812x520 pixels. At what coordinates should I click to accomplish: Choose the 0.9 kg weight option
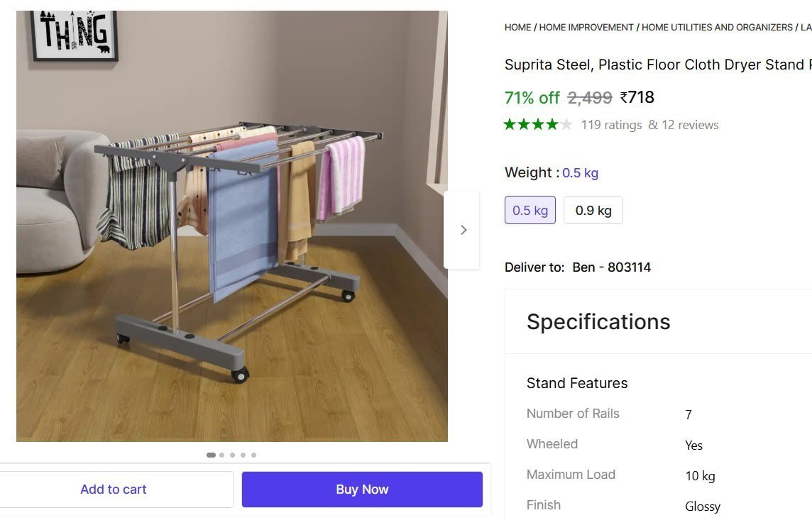(593, 211)
